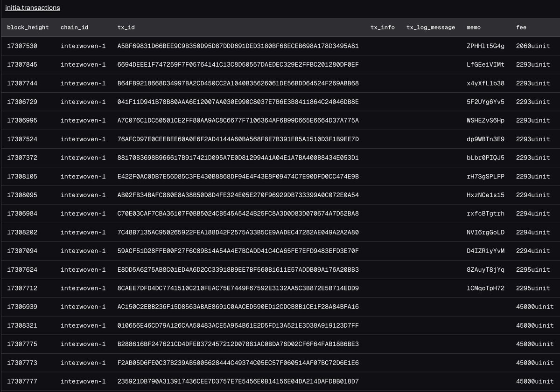
Task: Click tx_id starting with F2AB05D6FE0C
Action: (x=238, y=363)
